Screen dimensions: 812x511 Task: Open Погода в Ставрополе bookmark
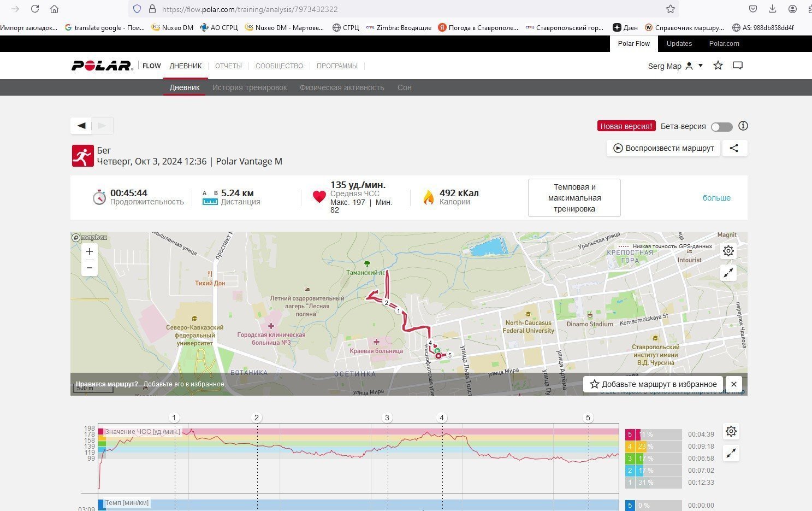coord(478,27)
